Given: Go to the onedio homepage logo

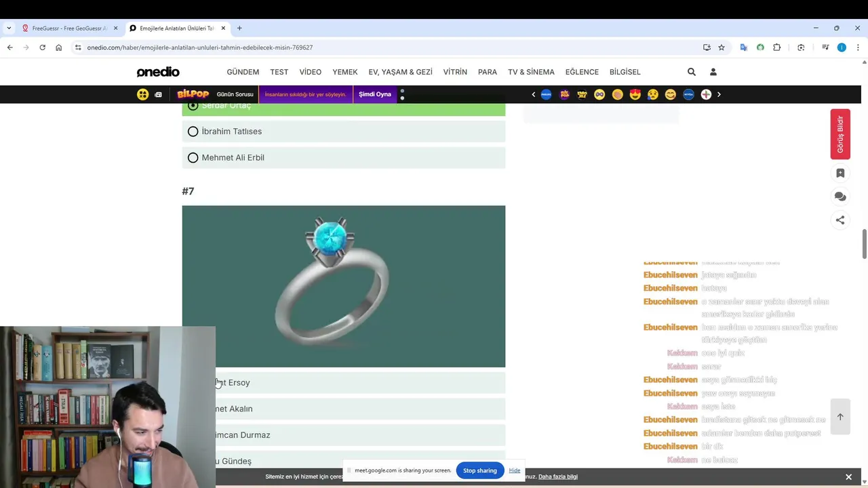Looking at the screenshot, I should 158,72.
